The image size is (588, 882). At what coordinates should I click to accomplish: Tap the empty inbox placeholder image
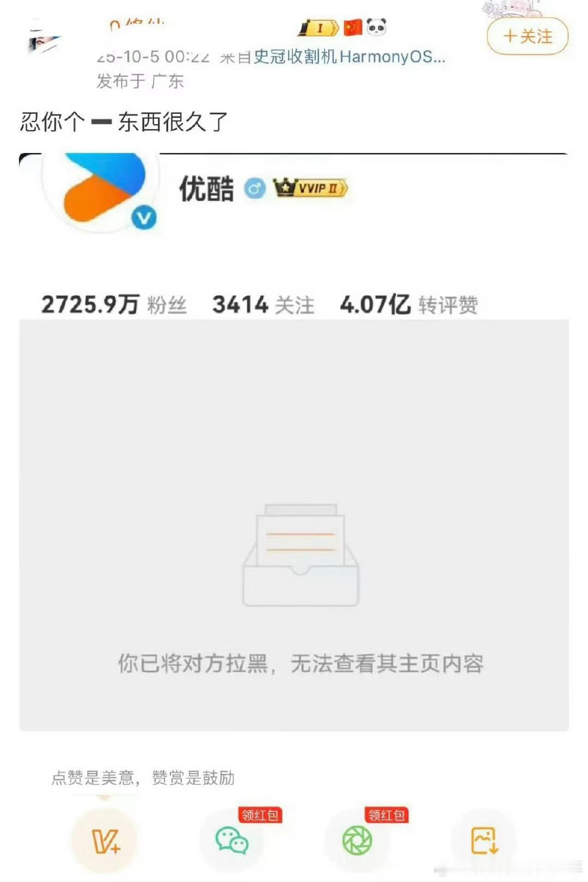301,555
